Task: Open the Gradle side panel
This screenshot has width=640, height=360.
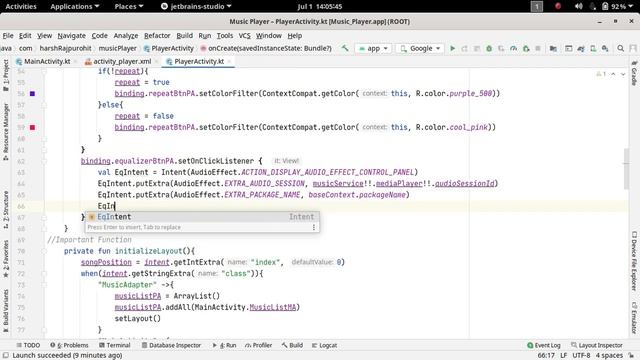Action: click(x=634, y=73)
